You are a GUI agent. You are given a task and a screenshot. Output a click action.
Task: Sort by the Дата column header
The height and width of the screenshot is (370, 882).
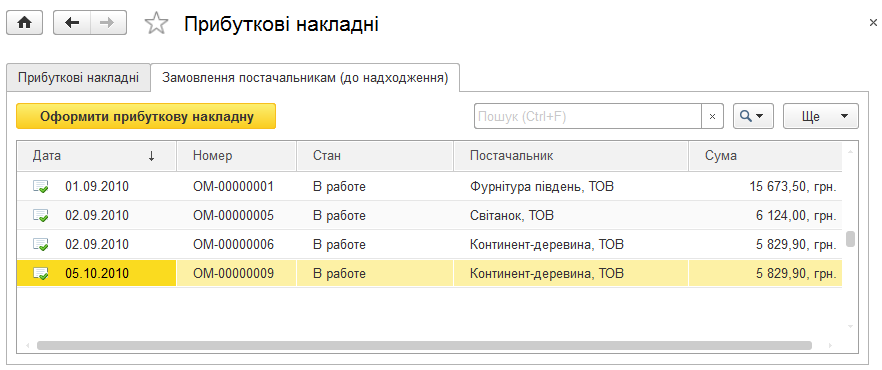(97, 156)
